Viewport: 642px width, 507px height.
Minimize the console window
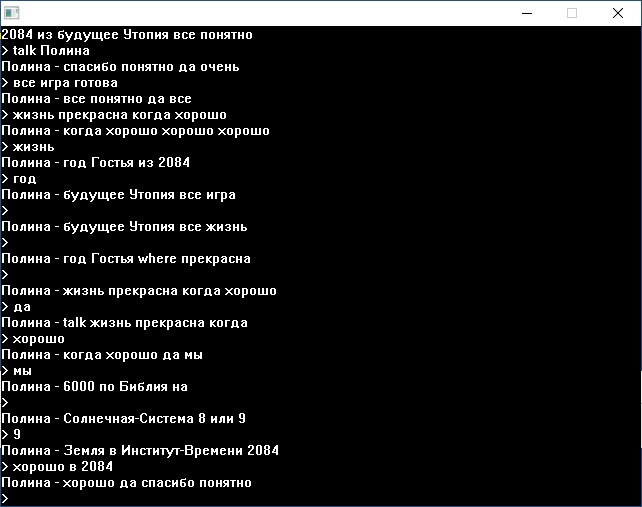point(526,13)
